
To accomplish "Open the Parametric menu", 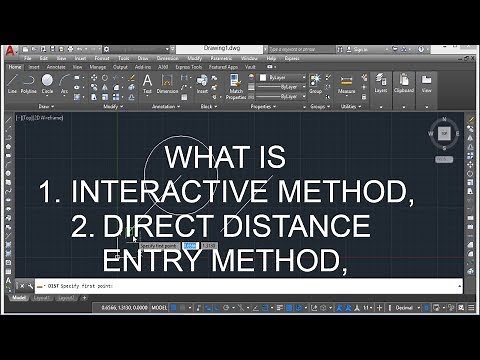I will [221, 58].
